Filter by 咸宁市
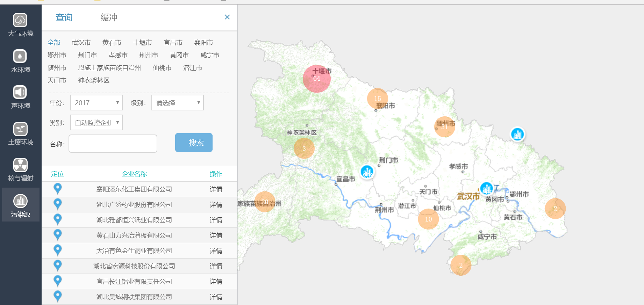The width and height of the screenshot is (644, 305). 210,55
